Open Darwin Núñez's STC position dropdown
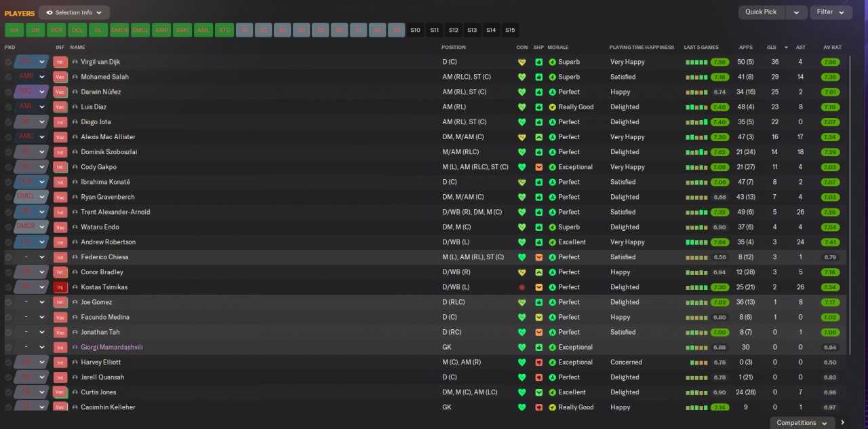 pyautogui.click(x=32, y=92)
